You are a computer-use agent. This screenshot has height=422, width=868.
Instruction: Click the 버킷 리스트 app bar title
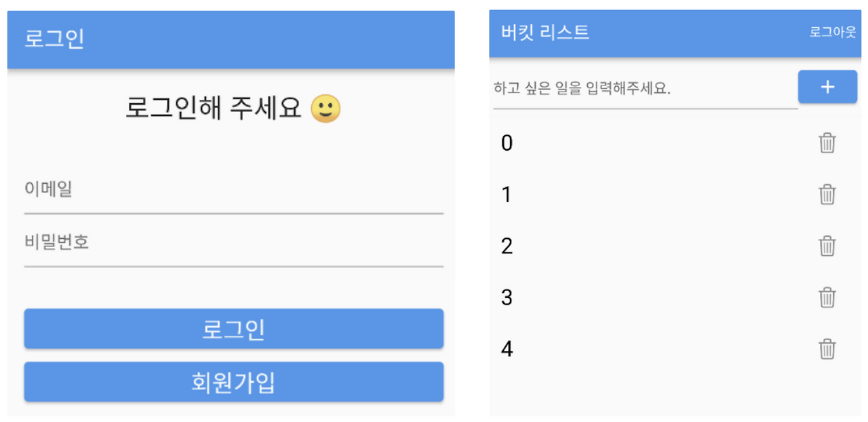click(545, 33)
